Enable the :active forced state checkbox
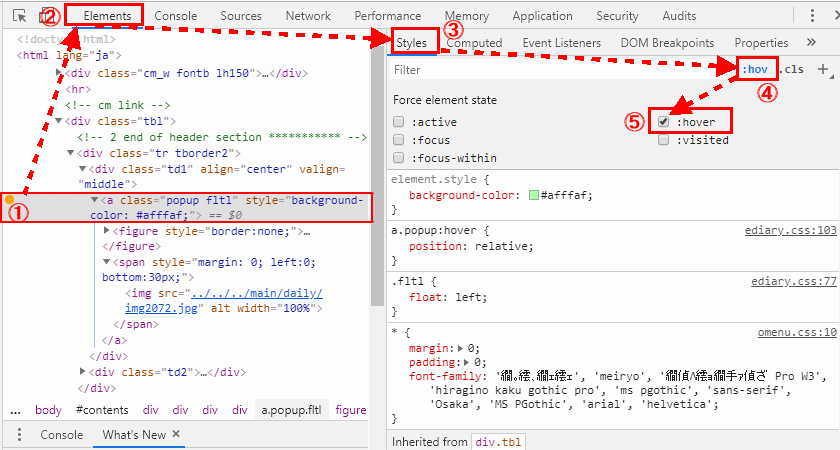The height and width of the screenshot is (450, 840). (399, 122)
